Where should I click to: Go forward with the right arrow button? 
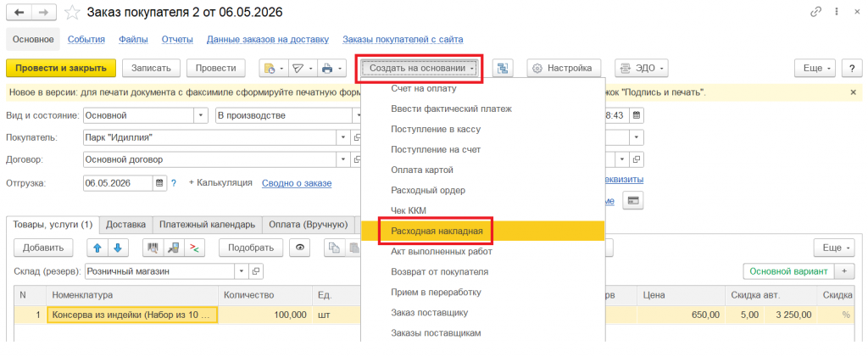[45, 12]
